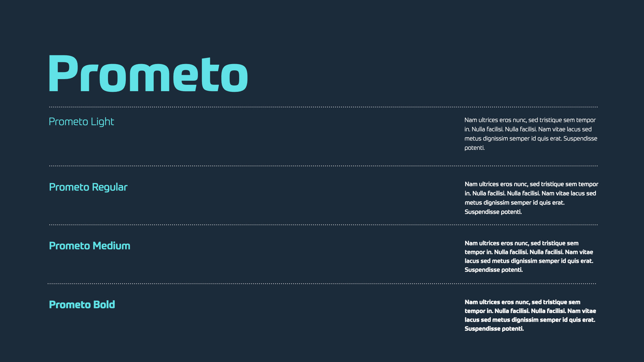Image resolution: width=644 pixels, height=362 pixels.
Task: Click the Medium weight sample paragraph
Action: [529, 256]
